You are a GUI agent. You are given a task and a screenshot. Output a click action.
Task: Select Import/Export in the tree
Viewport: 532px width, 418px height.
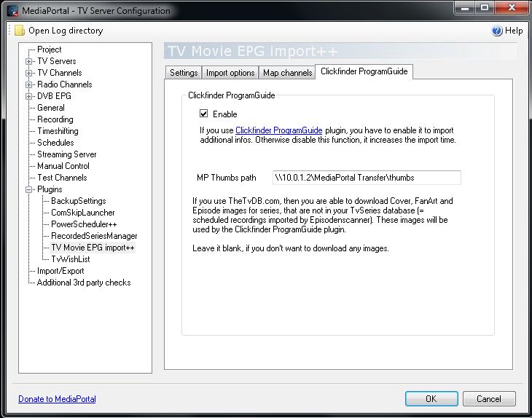(x=60, y=271)
